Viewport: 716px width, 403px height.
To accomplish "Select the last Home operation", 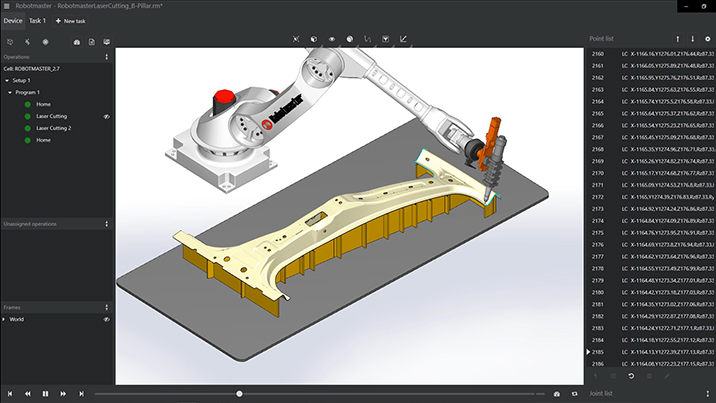I will click(x=43, y=140).
